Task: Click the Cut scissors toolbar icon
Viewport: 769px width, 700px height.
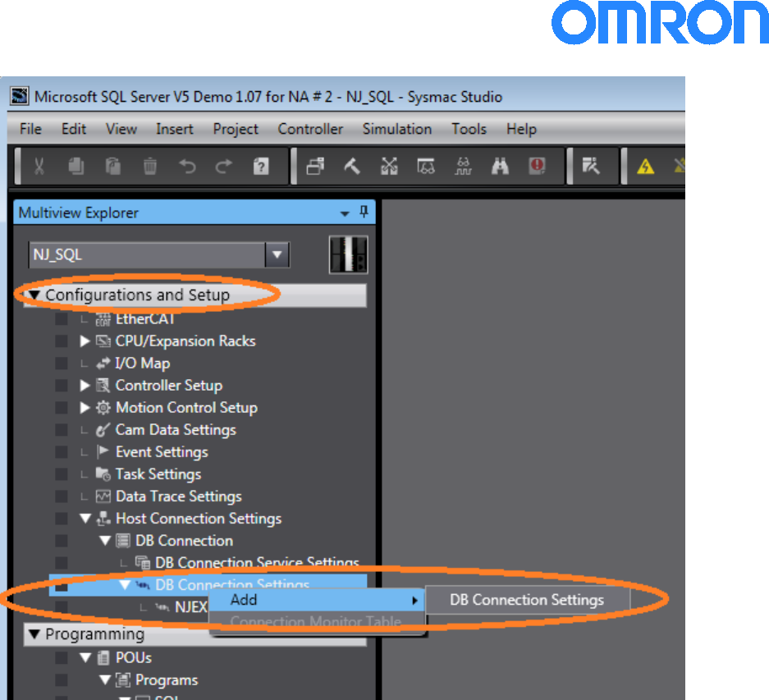Action: 39,167
